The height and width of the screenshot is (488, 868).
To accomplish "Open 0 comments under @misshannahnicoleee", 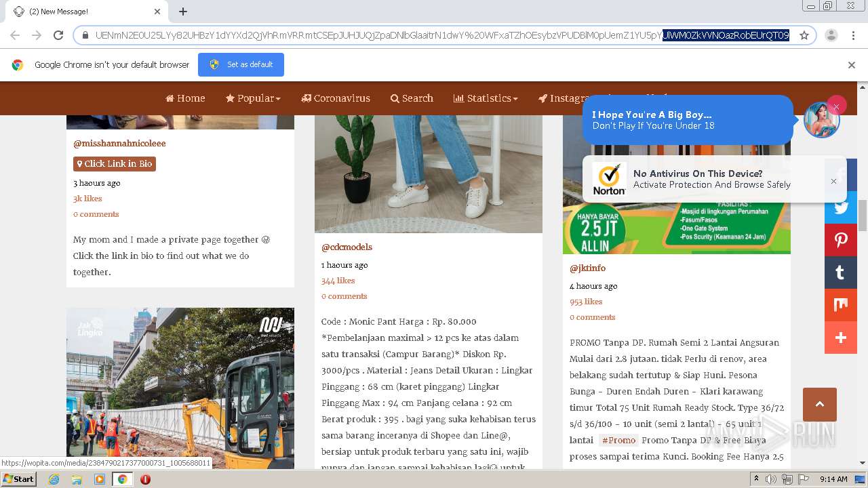I will coord(96,214).
